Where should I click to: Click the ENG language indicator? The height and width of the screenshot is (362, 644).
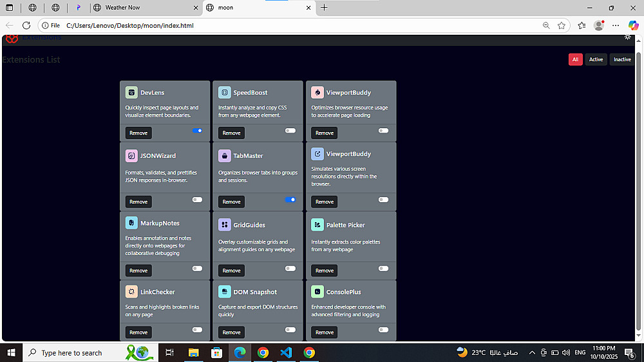580,352
